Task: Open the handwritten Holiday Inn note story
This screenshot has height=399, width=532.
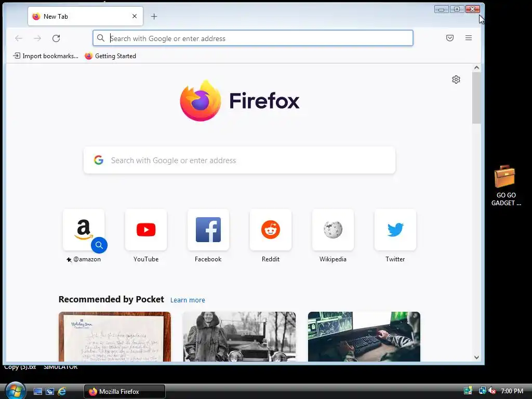Action: [115, 337]
